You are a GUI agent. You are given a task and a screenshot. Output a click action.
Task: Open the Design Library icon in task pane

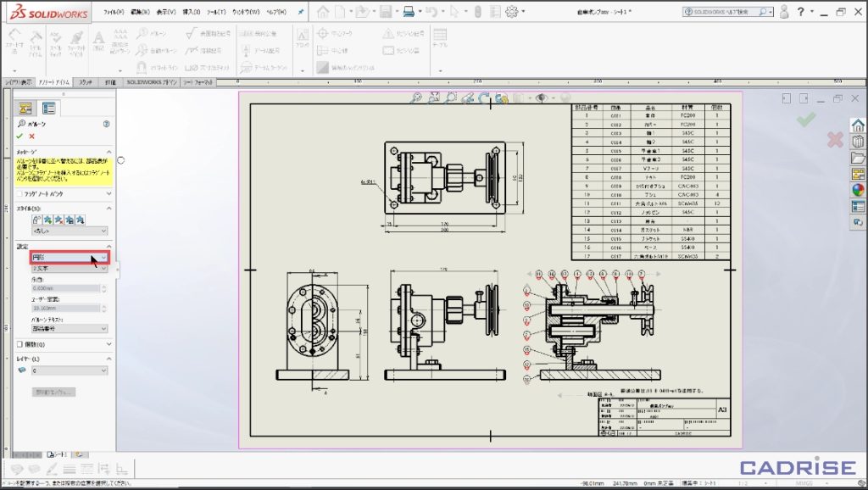point(858,142)
